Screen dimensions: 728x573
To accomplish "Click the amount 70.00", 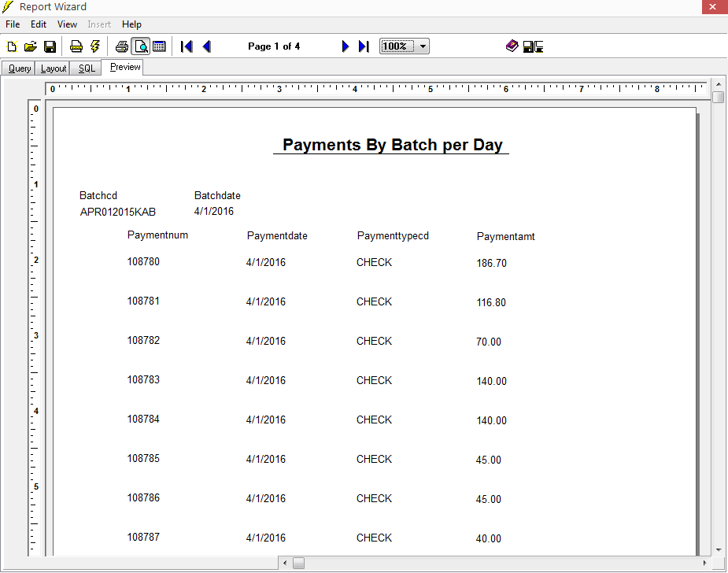I will [489, 342].
